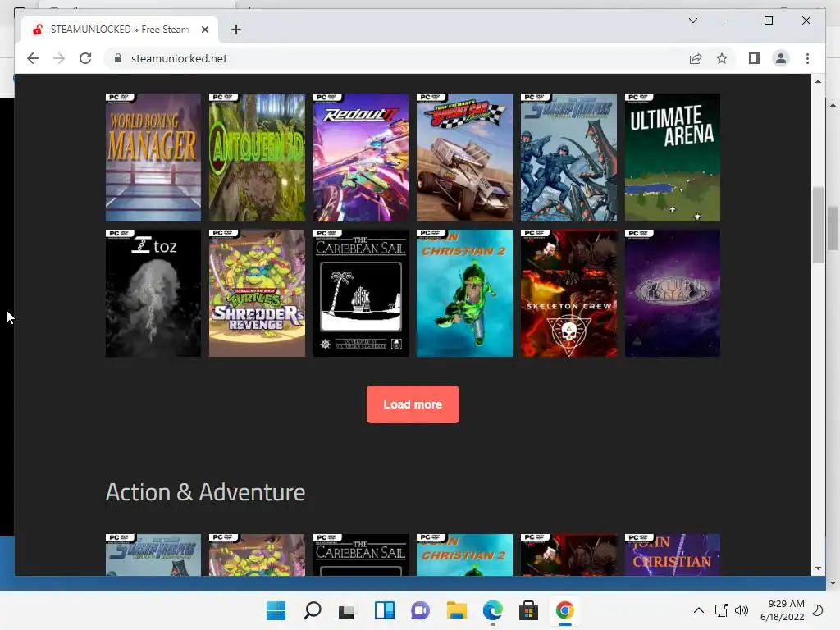Image resolution: width=840 pixels, height=630 pixels.
Task: Open the volume control in tray
Action: pyautogui.click(x=742, y=610)
